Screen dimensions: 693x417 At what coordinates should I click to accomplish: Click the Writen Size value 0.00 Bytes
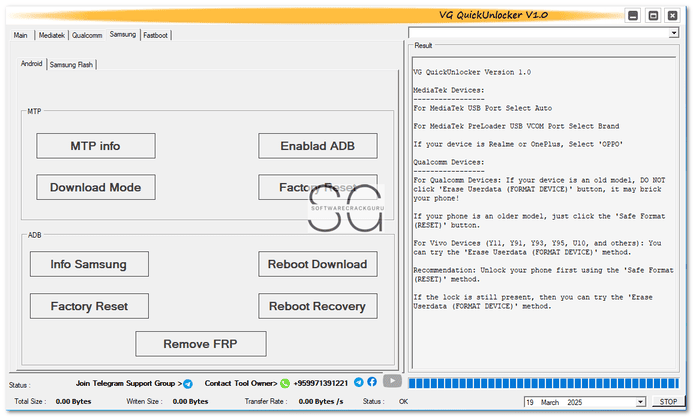pyautogui.click(x=190, y=402)
